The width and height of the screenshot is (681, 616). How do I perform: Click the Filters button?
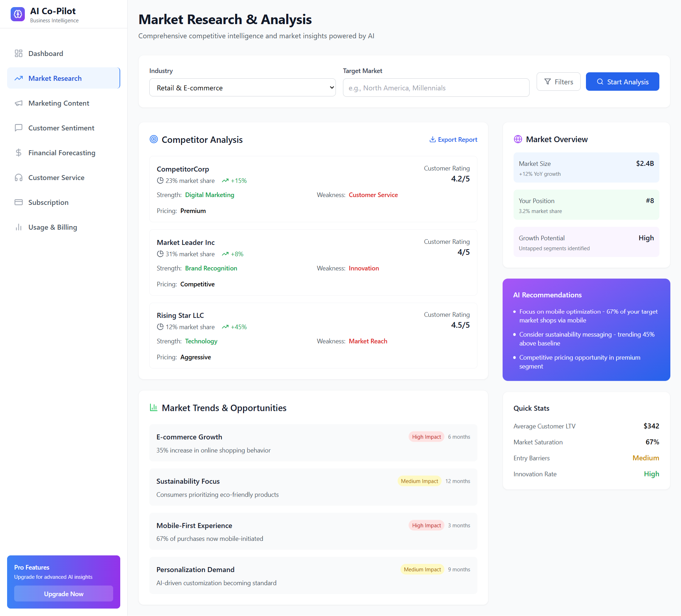558,82
